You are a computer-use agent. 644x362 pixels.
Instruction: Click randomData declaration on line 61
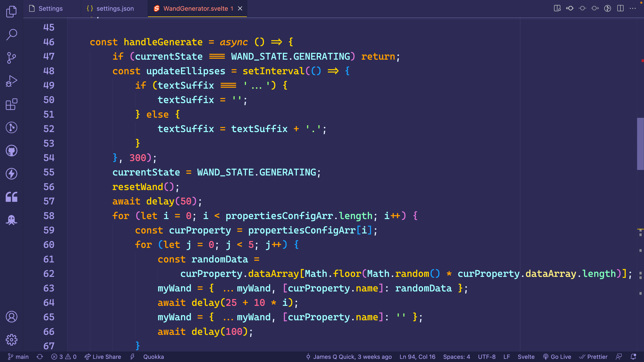click(x=220, y=259)
